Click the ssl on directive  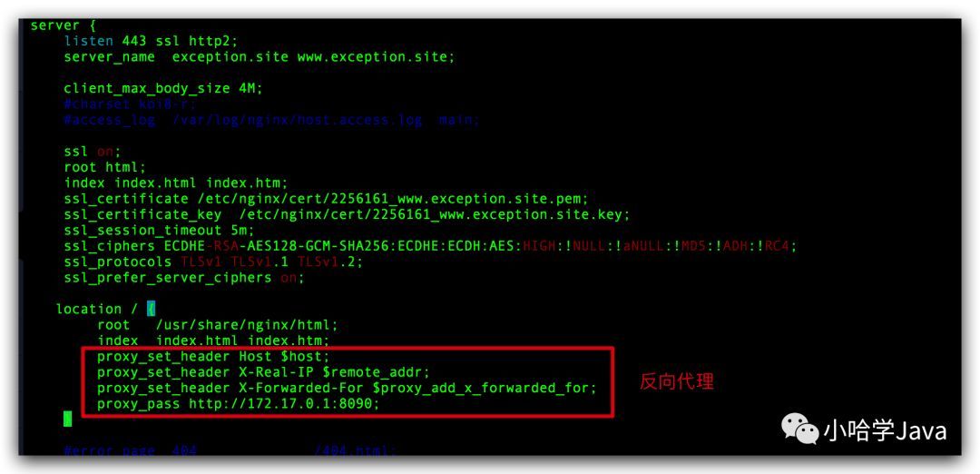tap(93, 152)
